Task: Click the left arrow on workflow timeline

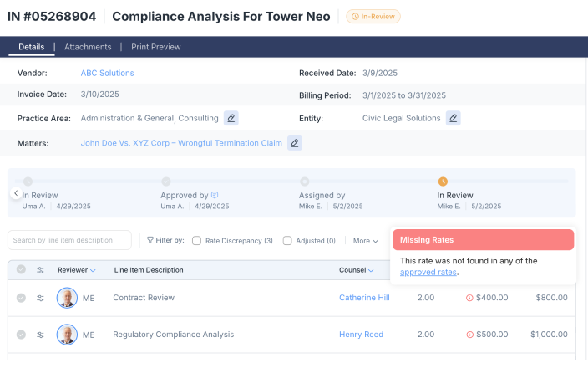Action: coord(16,193)
